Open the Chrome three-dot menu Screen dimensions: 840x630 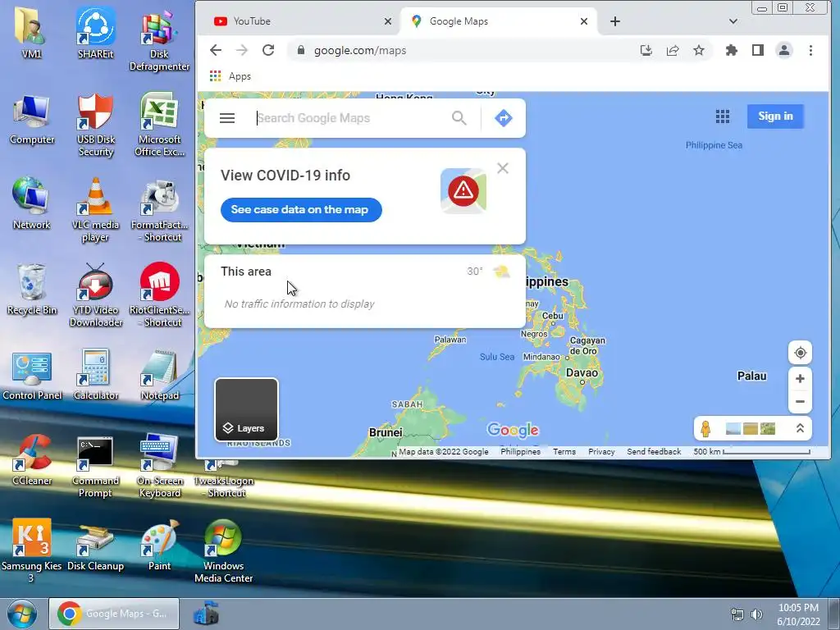(x=810, y=50)
